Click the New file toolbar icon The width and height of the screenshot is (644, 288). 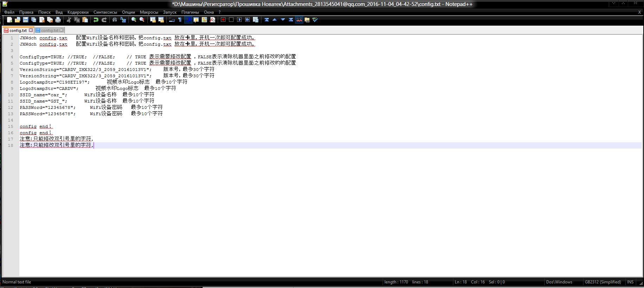9,20
